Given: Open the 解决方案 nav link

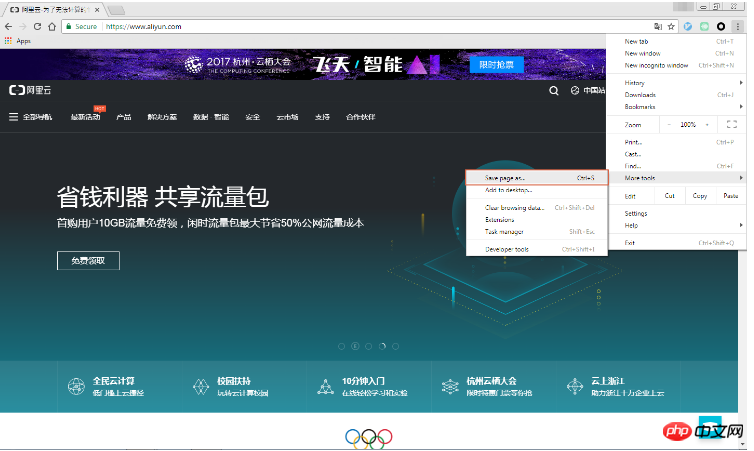Looking at the screenshot, I should tap(162, 117).
